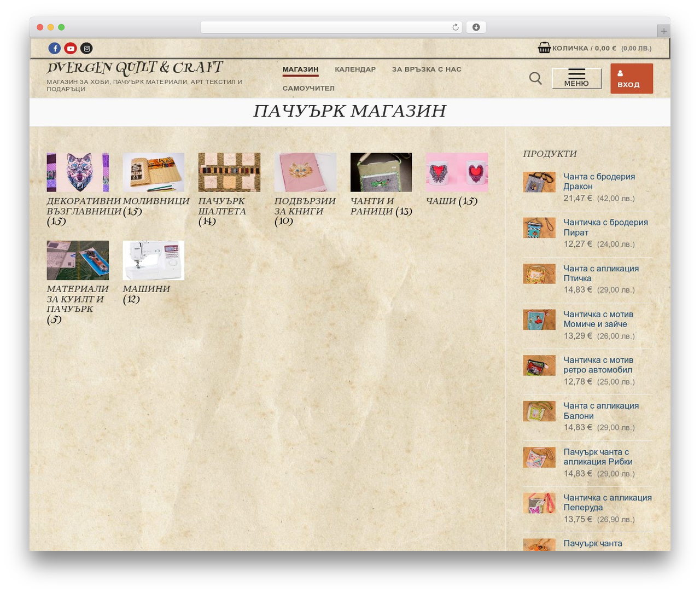Open product Чантичка с мотив ретро автомобил
Image resolution: width=700 pixels, height=593 pixels.
click(598, 365)
